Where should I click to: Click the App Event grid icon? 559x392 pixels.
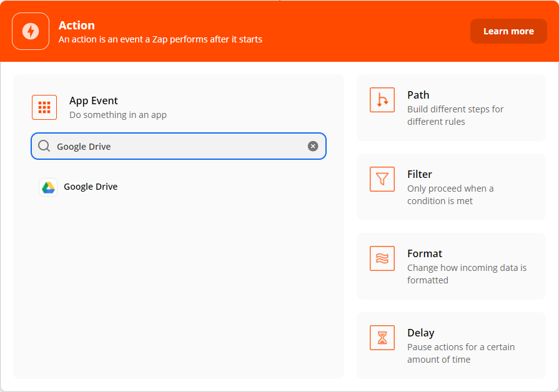pos(44,107)
